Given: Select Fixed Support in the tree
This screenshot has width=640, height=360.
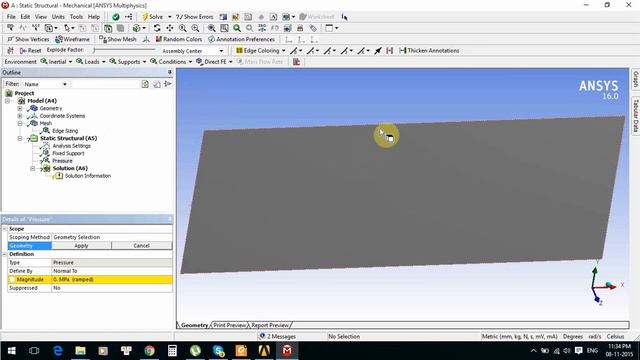Looking at the screenshot, I should click(x=68, y=153).
